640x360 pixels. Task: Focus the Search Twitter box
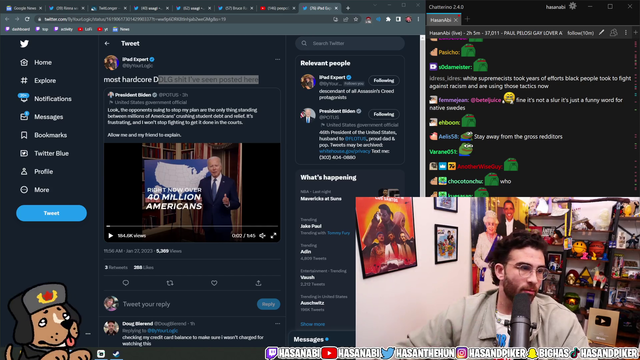(x=350, y=43)
